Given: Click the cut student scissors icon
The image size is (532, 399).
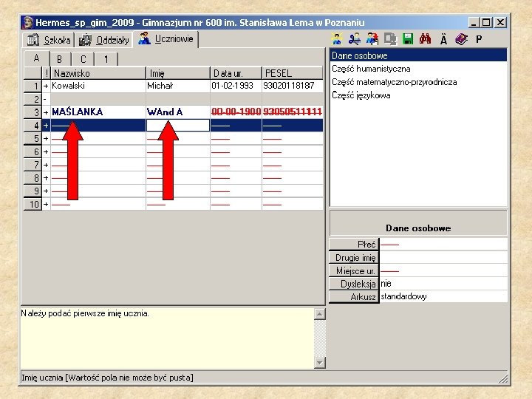Looking at the screenshot, I should point(355,39).
